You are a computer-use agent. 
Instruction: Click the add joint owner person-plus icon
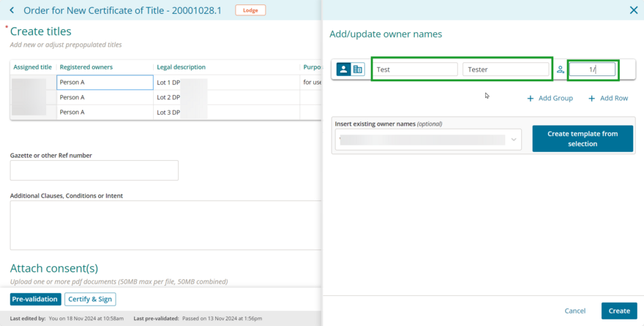click(561, 69)
